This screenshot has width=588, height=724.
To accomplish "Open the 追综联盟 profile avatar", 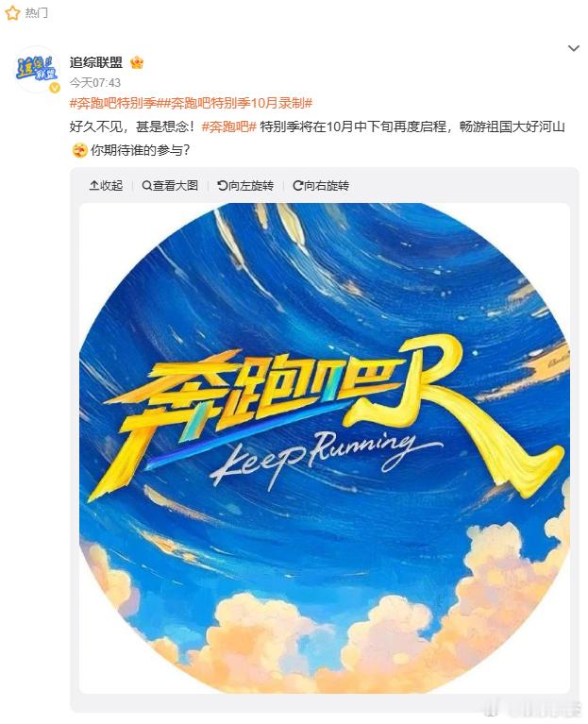I will pyautogui.click(x=37, y=69).
